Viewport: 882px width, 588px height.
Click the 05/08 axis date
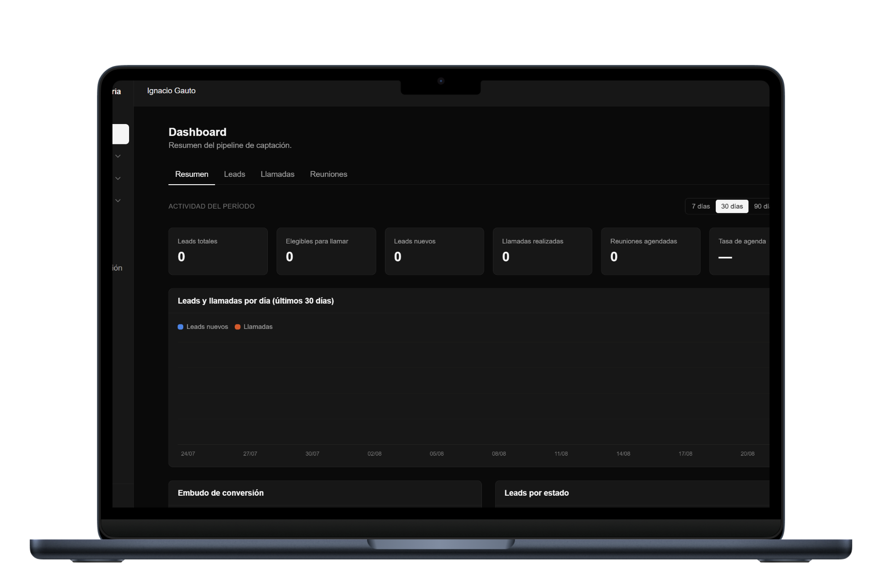pos(437,454)
